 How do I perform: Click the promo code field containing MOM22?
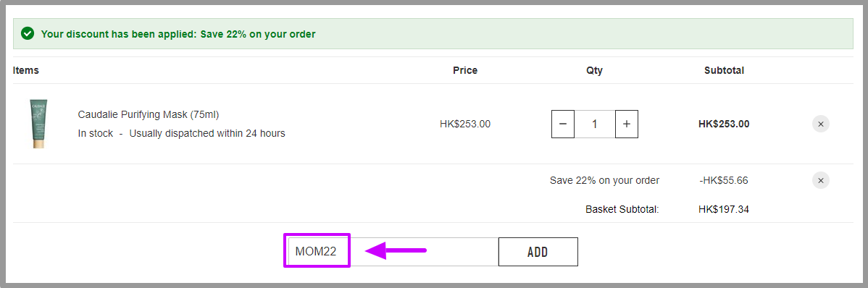click(393, 252)
